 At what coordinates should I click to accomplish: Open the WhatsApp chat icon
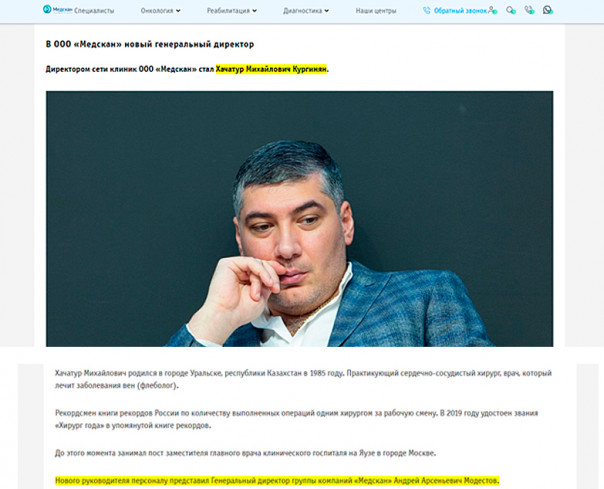(547, 10)
